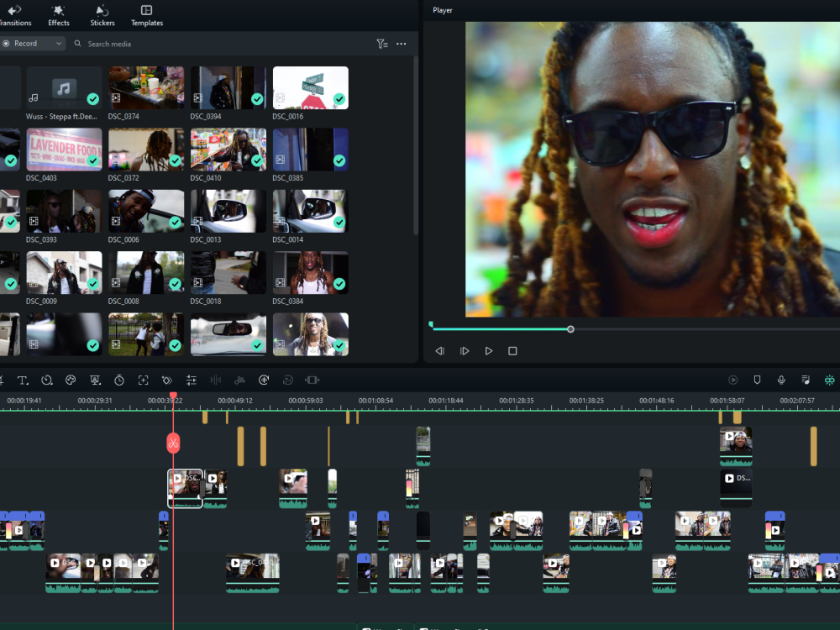Select the DSC_0009 media thumbnail
This screenshot has height=630, width=840.
[64, 273]
